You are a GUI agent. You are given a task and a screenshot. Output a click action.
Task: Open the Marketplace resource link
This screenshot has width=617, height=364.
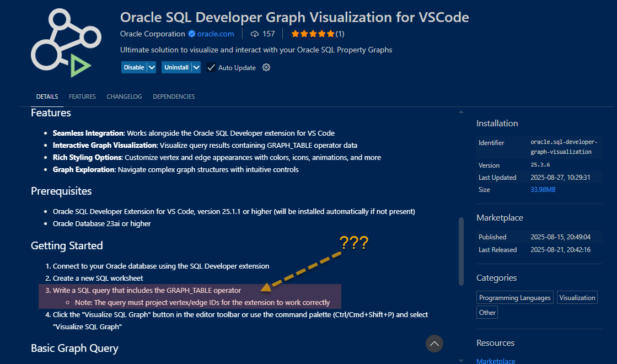tap(496, 361)
